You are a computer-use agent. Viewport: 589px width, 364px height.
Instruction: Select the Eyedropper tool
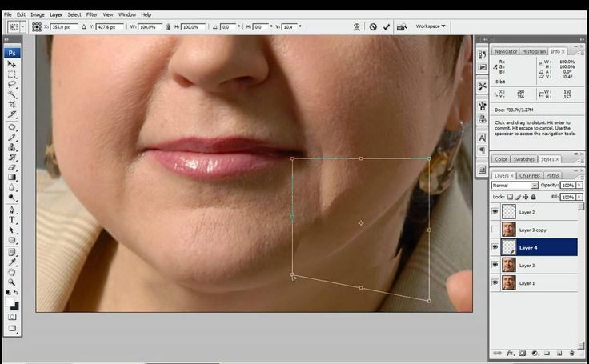(x=12, y=262)
